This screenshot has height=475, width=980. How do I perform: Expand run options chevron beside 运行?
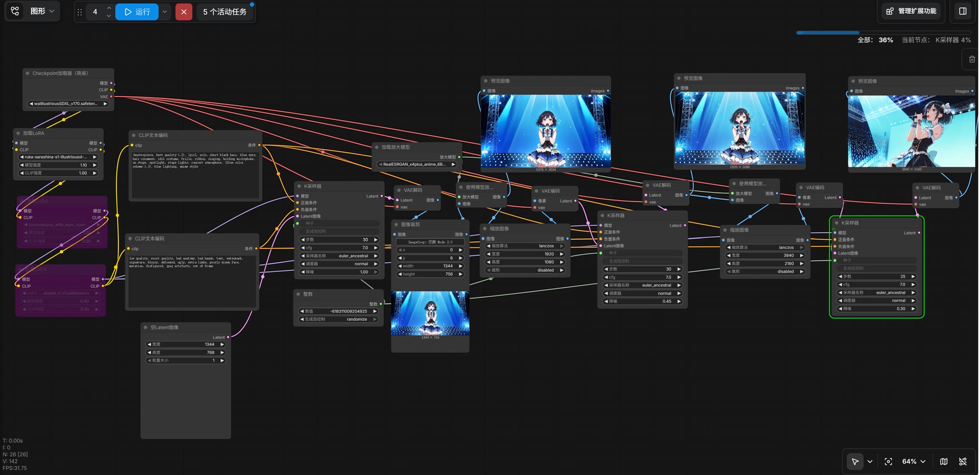click(x=164, y=12)
